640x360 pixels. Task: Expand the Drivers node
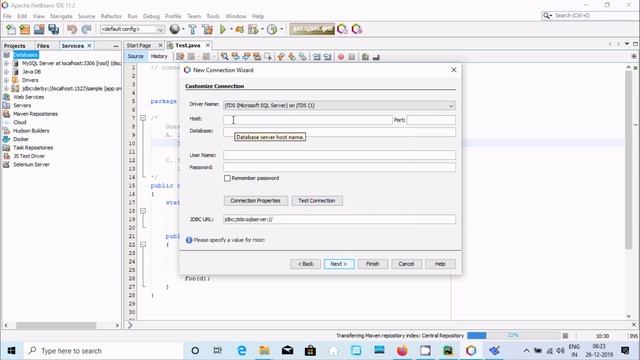click(6, 80)
